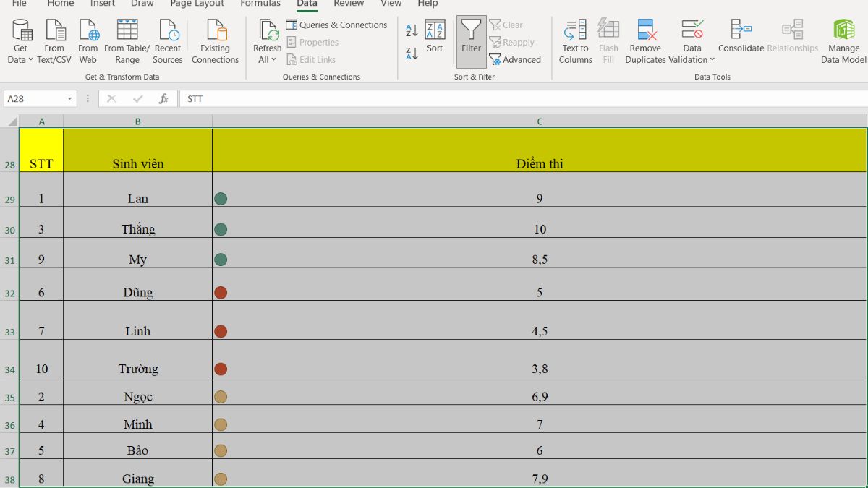868x488 pixels.
Task: Open the Review ribbon tab
Action: click(349, 4)
